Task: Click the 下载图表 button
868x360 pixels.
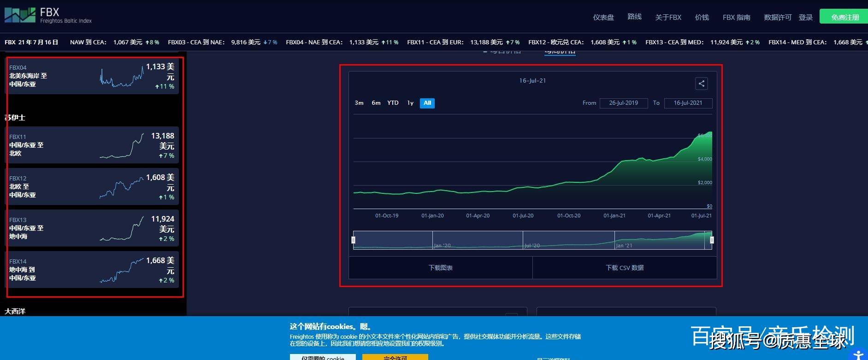Action: [x=441, y=268]
